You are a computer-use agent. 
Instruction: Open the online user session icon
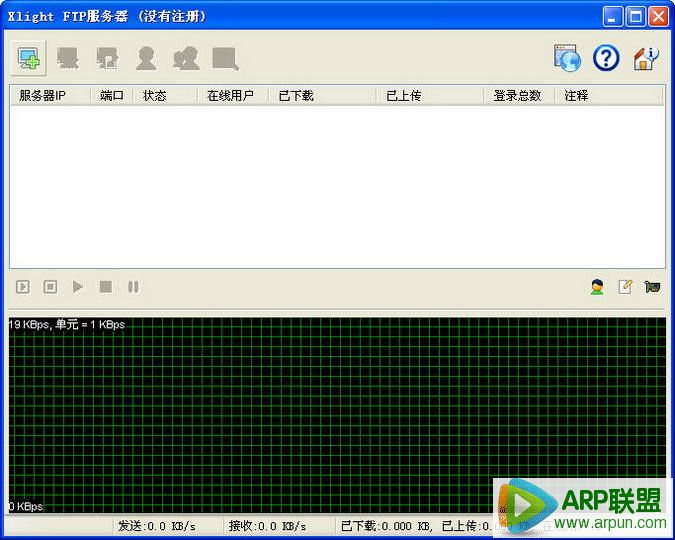(x=597, y=287)
